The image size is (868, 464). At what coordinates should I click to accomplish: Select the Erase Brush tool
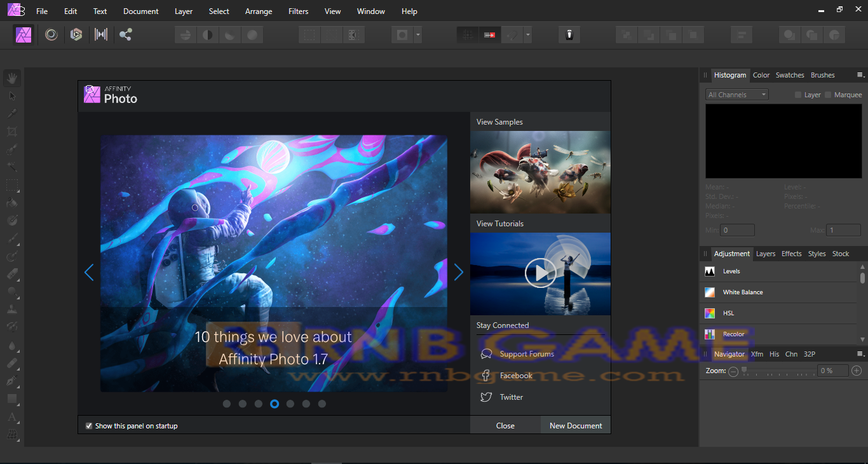12,274
